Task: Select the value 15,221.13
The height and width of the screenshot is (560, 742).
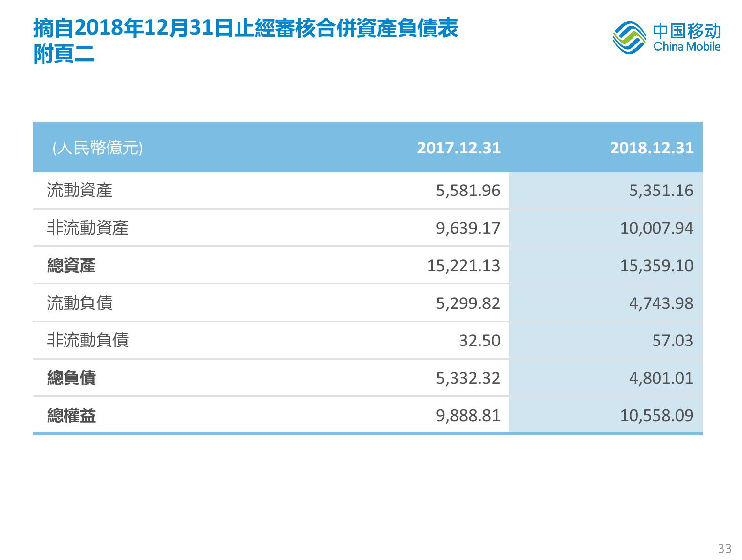Action: point(463,266)
